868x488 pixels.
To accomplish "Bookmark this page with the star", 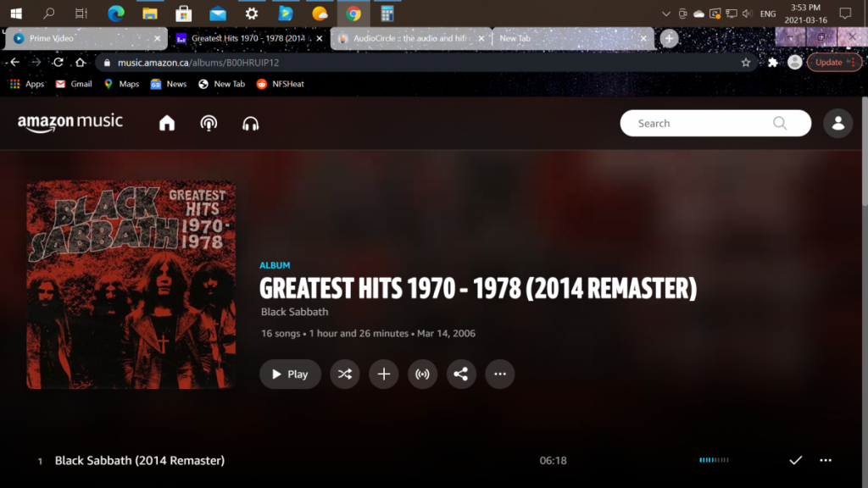I will (x=746, y=63).
